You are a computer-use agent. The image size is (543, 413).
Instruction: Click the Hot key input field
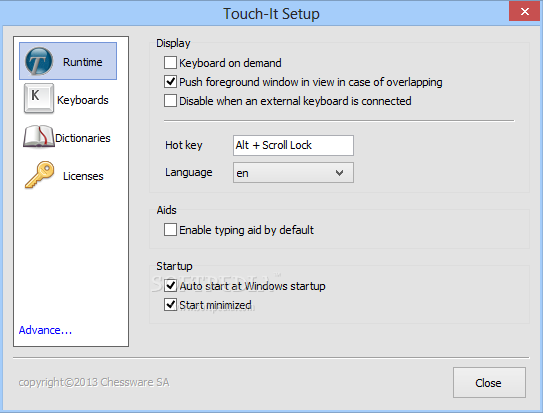tap(293, 145)
